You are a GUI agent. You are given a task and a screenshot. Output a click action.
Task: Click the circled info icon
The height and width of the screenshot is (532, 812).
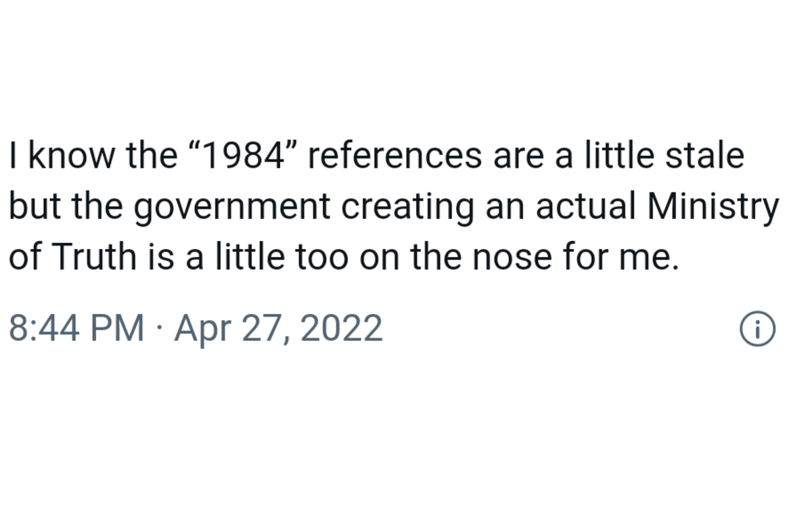tap(758, 330)
